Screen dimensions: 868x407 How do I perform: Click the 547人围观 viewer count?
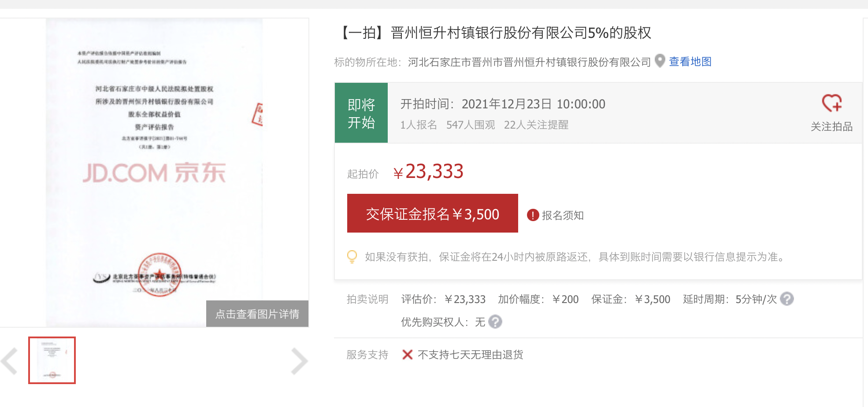coord(471,125)
